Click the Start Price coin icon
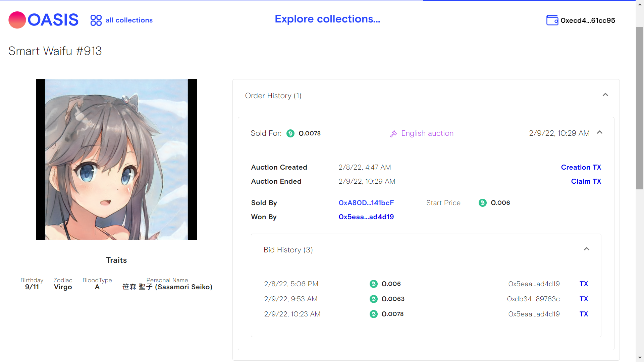The width and height of the screenshot is (644, 362). coord(483,203)
